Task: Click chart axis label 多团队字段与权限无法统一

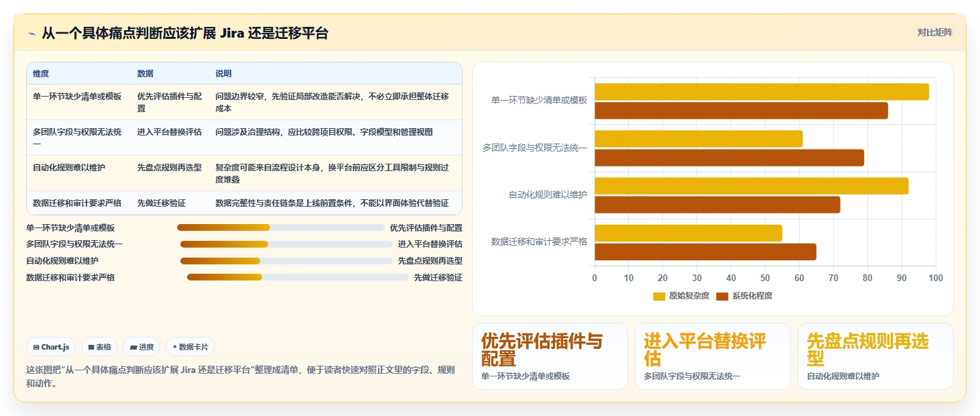Action: [535, 148]
